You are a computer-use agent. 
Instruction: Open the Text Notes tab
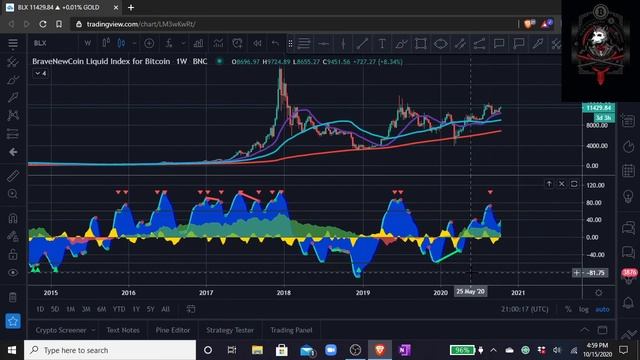[x=123, y=330]
